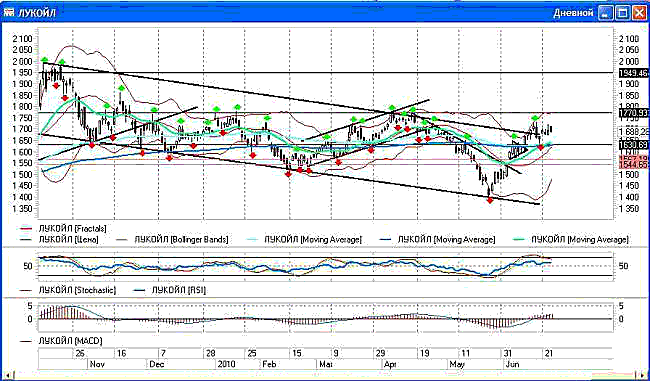Click the Jun month label on timeline
The height and width of the screenshot is (381, 650).
[513, 364]
